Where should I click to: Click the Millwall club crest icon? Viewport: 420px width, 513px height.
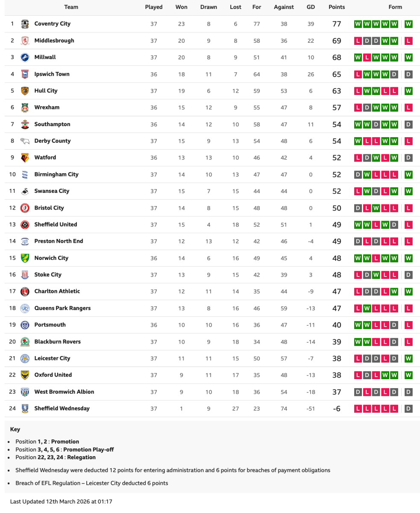click(x=25, y=57)
